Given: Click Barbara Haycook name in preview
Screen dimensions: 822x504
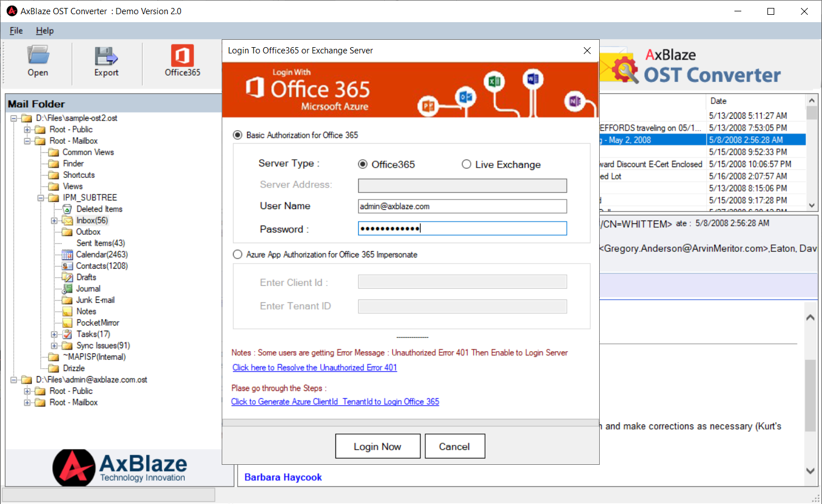Looking at the screenshot, I should [x=283, y=477].
